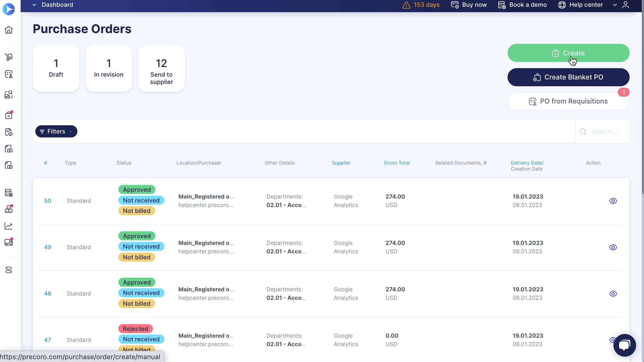Open the live chat bubble widget
The height and width of the screenshot is (362, 644).
click(x=625, y=345)
